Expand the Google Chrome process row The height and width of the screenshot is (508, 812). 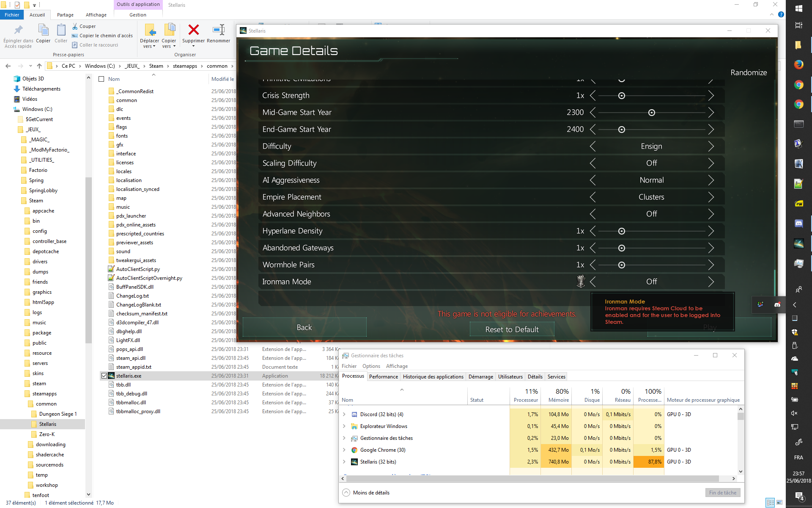pyautogui.click(x=344, y=450)
